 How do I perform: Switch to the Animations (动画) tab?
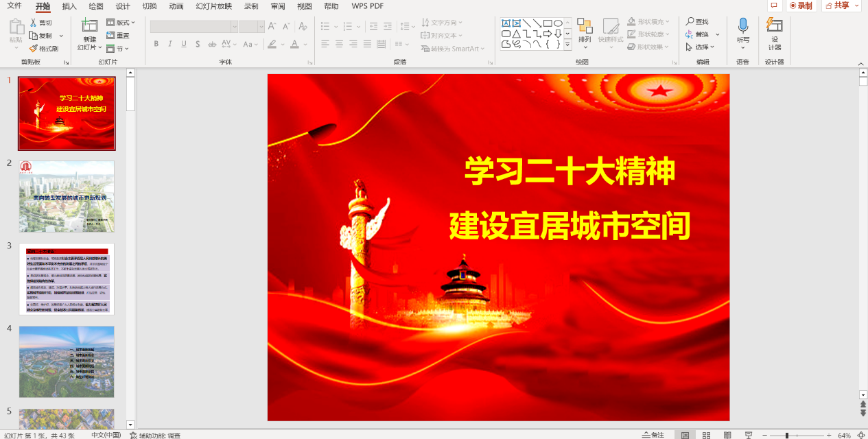176,6
